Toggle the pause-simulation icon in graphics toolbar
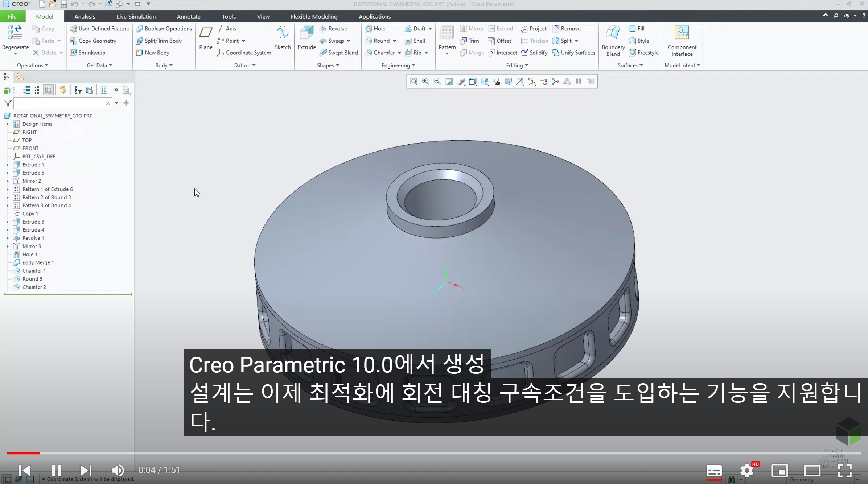The height and width of the screenshot is (484, 868). (x=579, y=81)
